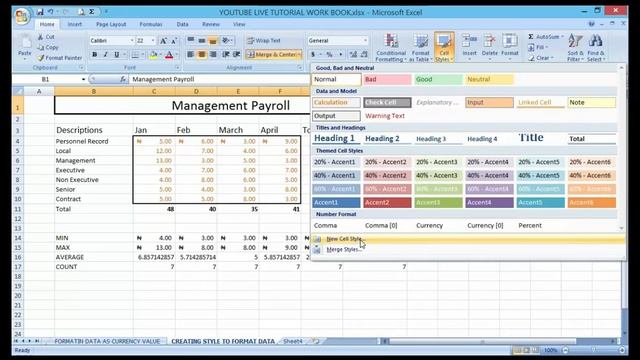Open the Sheet4 worksheet tab
This screenshot has width=640, height=360.
293,341
